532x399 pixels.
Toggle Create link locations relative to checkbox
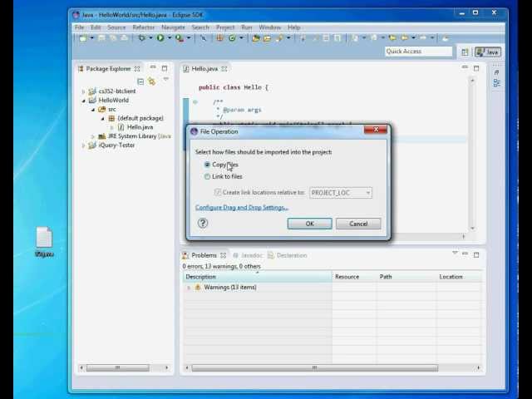(x=218, y=192)
